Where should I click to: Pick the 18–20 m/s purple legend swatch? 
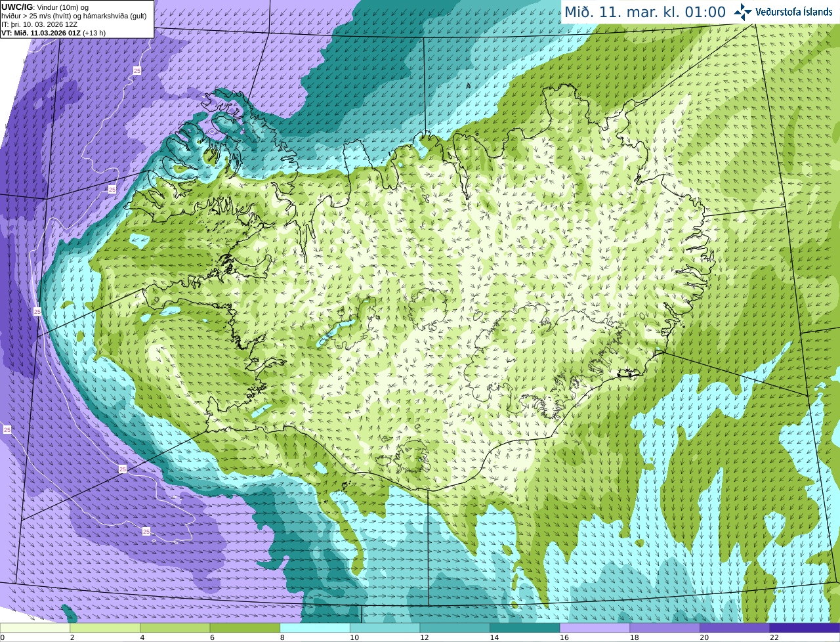(x=665, y=628)
